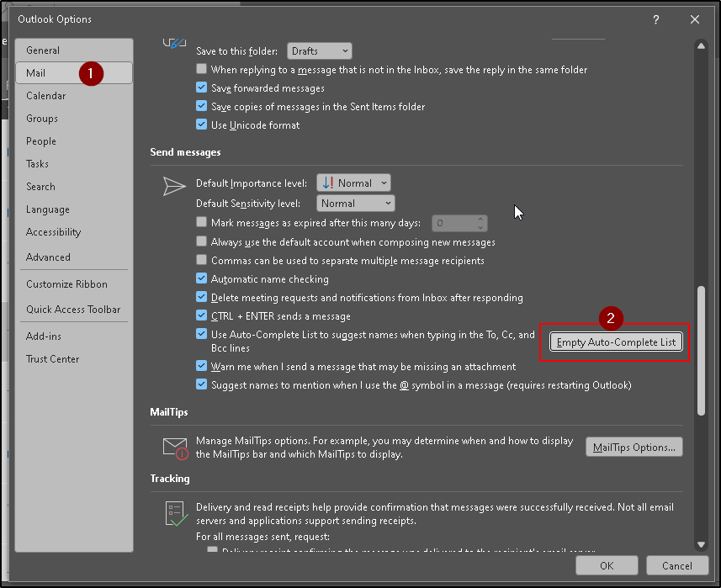The image size is (721, 588).
Task: Confirm settings with OK button
Action: coord(607,565)
